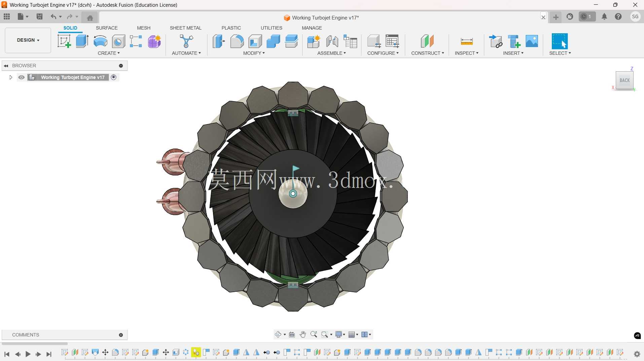Open the CREATE dropdown menu
This screenshot has height=361, width=644.
(109, 53)
